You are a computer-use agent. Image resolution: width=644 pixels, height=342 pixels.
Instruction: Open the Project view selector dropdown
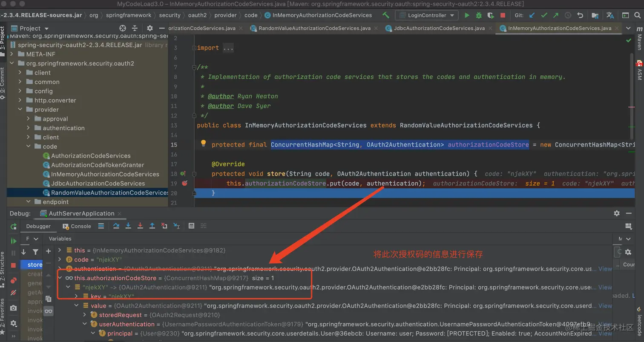tap(31, 28)
